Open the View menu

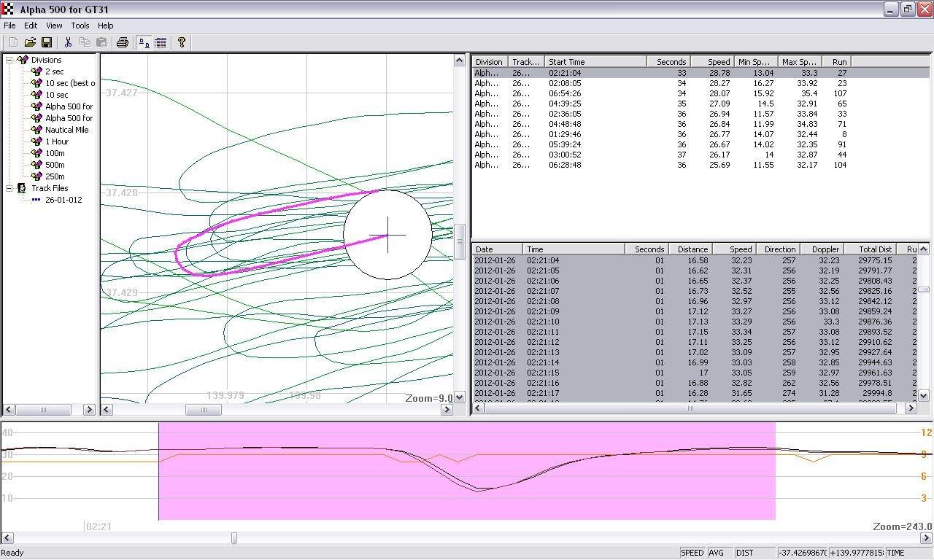[x=54, y=26]
